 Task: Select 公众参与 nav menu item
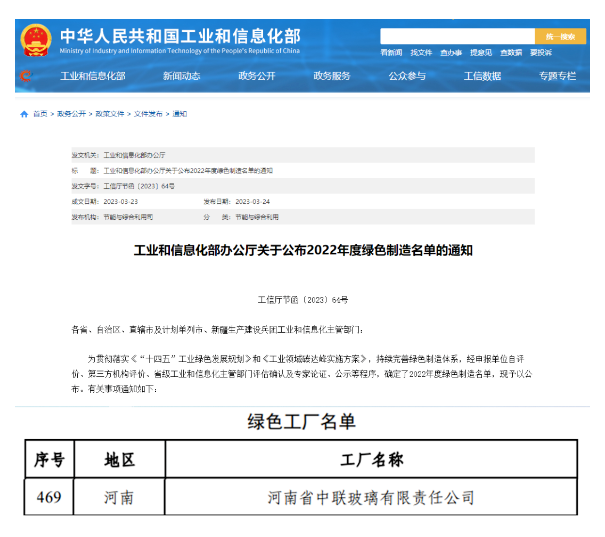point(407,76)
